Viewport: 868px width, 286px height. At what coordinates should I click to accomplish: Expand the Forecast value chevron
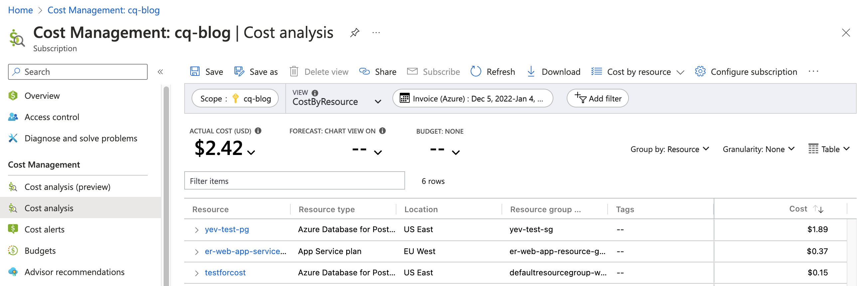[378, 152]
